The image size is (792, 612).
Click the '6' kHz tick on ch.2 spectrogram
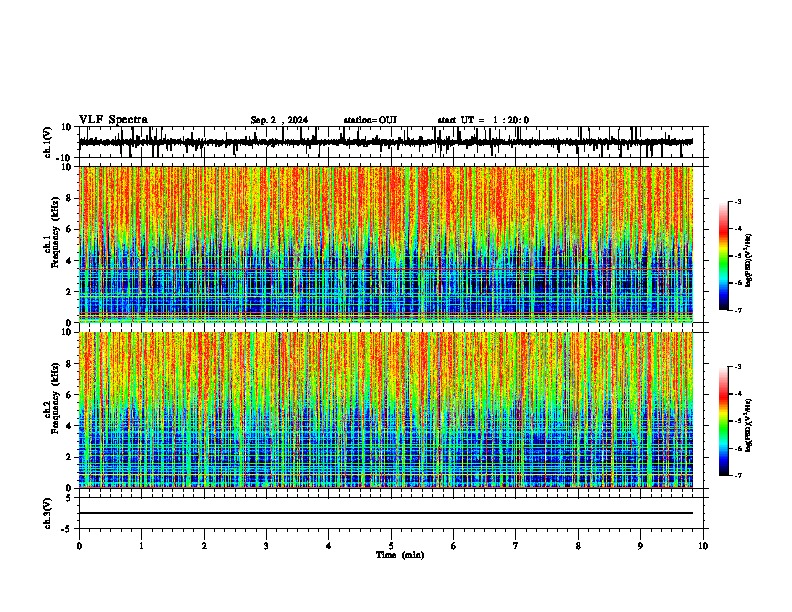point(70,395)
